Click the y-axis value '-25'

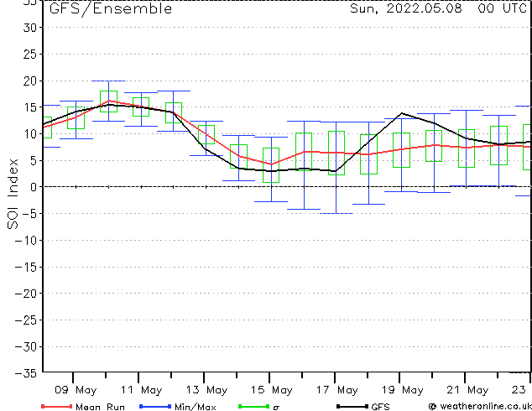point(26,320)
